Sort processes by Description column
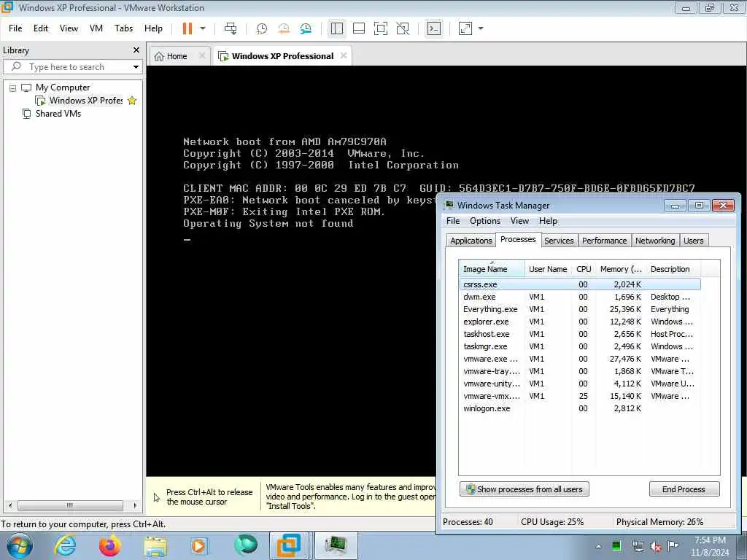This screenshot has height=560, width=747. coord(673,269)
